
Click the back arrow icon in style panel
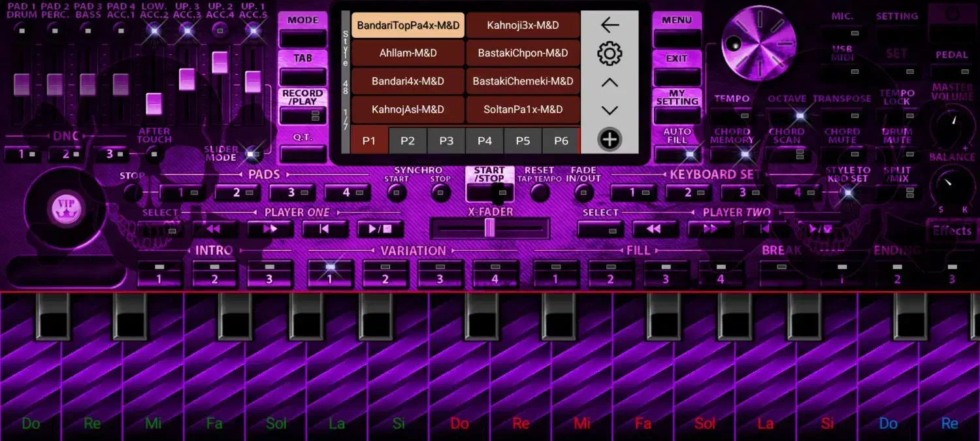tap(609, 25)
